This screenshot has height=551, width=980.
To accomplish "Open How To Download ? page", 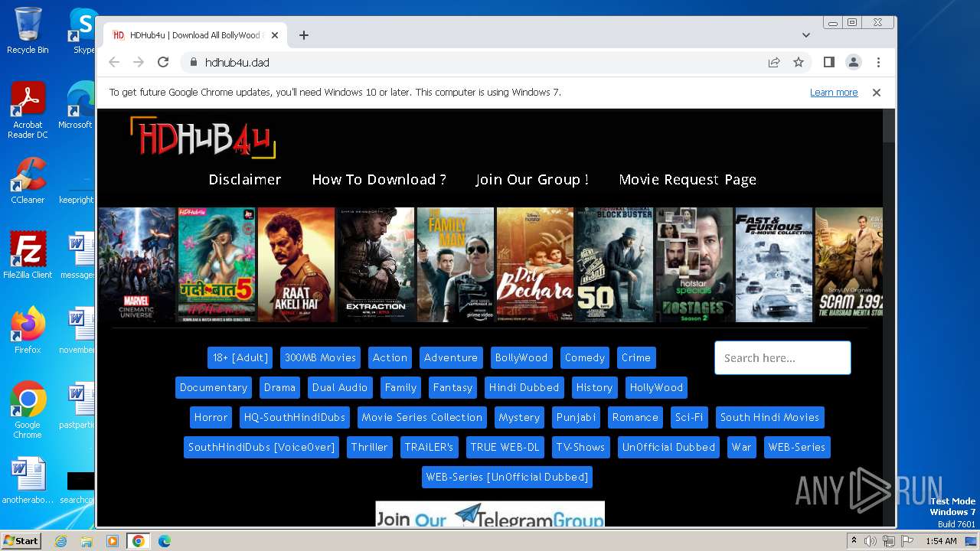I will (x=379, y=180).
